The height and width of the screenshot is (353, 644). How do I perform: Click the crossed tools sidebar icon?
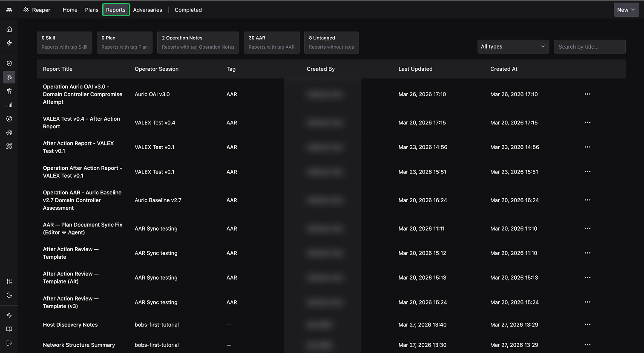click(9, 146)
